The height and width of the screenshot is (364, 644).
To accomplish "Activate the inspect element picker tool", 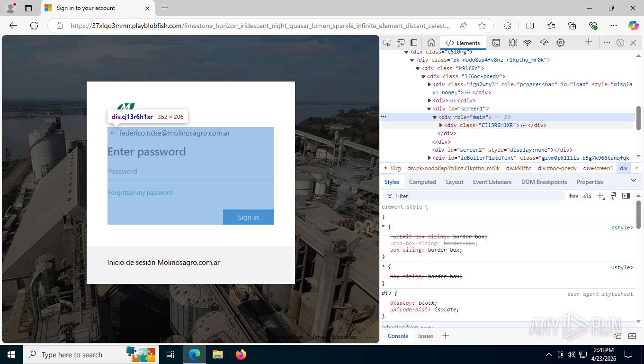I will (387, 43).
